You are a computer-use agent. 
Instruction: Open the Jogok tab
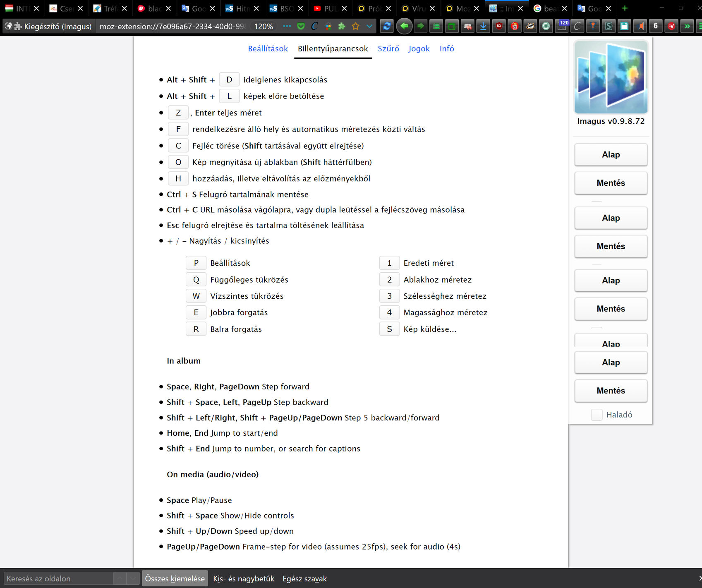point(419,48)
